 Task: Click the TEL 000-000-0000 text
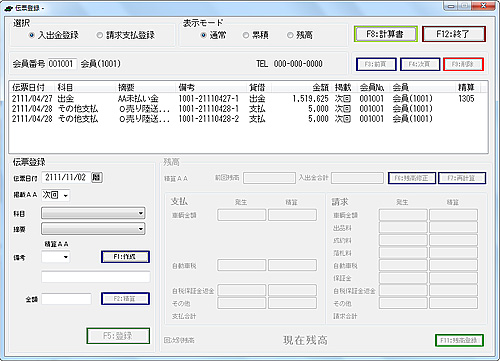[x=289, y=64]
